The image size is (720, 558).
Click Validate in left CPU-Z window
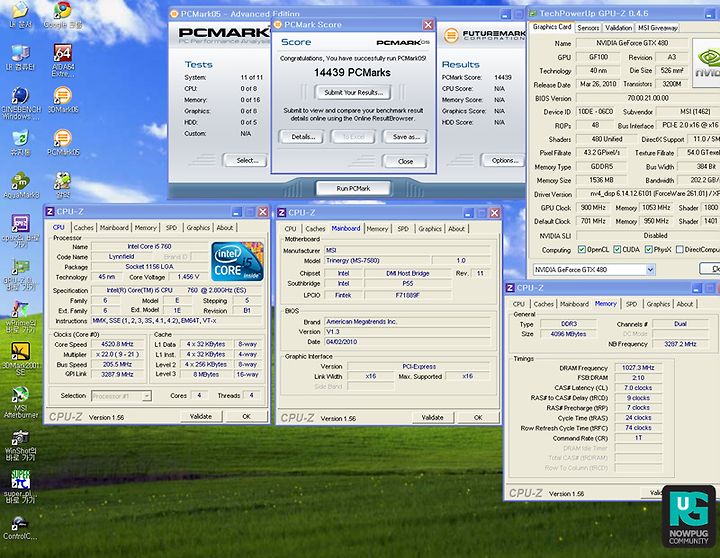click(201, 417)
